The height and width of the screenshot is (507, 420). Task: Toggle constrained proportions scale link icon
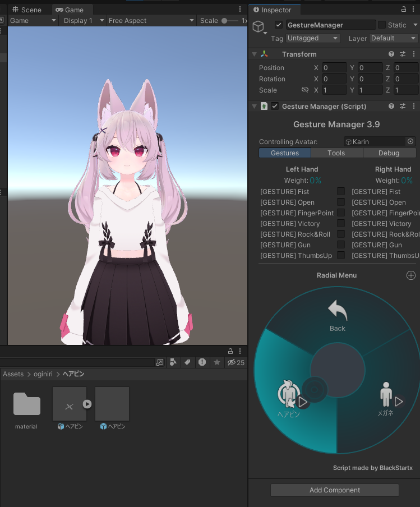click(x=305, y=90)
